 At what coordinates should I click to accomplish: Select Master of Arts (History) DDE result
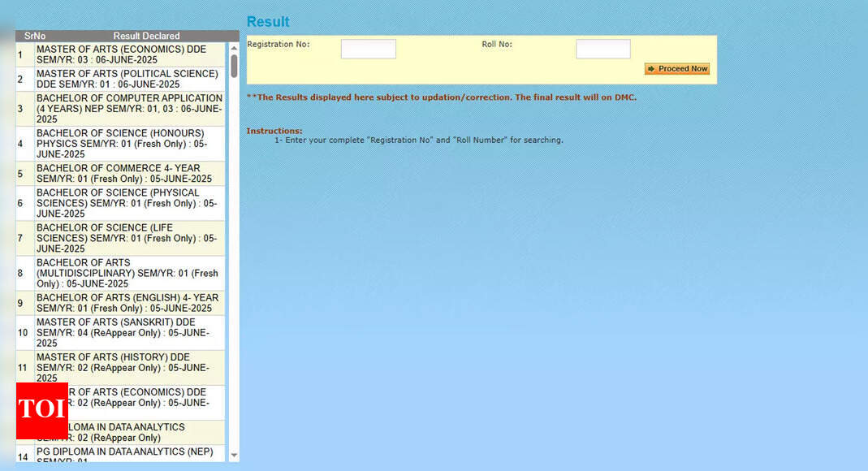[122, 367]
